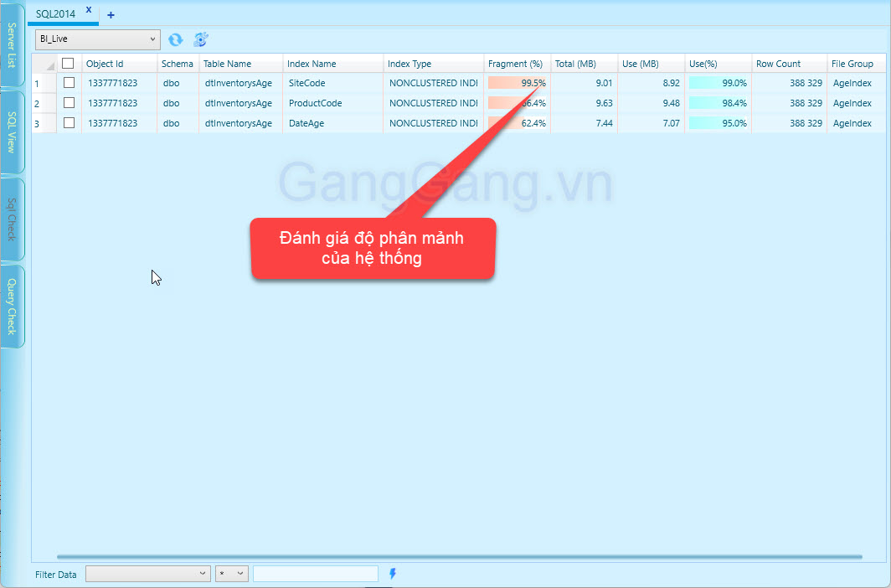Select row header number 3
The width and height of the screenshot is (891, 588).
point(44,123)
